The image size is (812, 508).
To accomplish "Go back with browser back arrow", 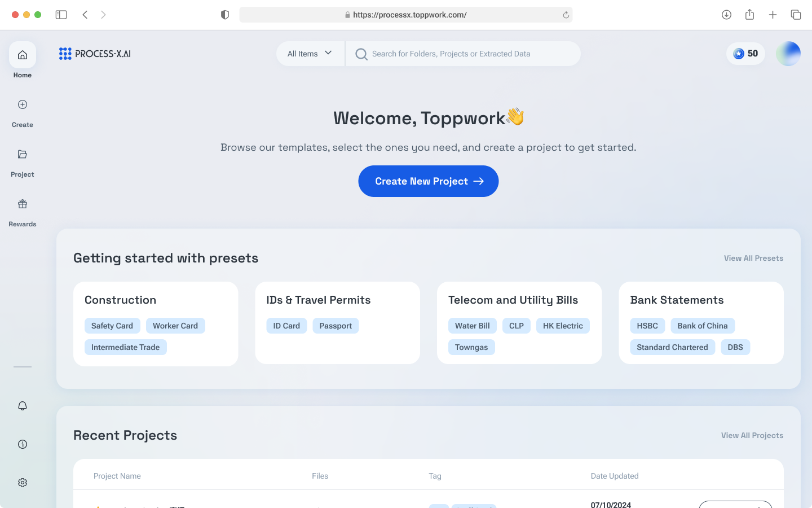I will coord(85,15).
